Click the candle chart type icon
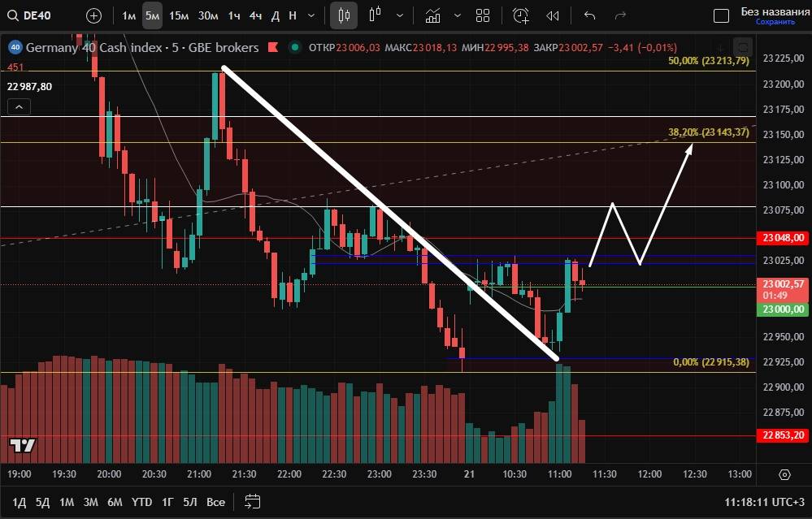Screen dimensions: 812x519 (x=375, y=15)
